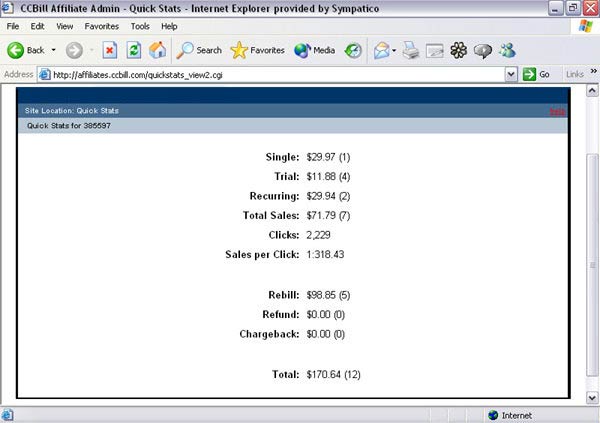600x423 pixels.
Task: Open the Mail envelope button
Action: 382,50
